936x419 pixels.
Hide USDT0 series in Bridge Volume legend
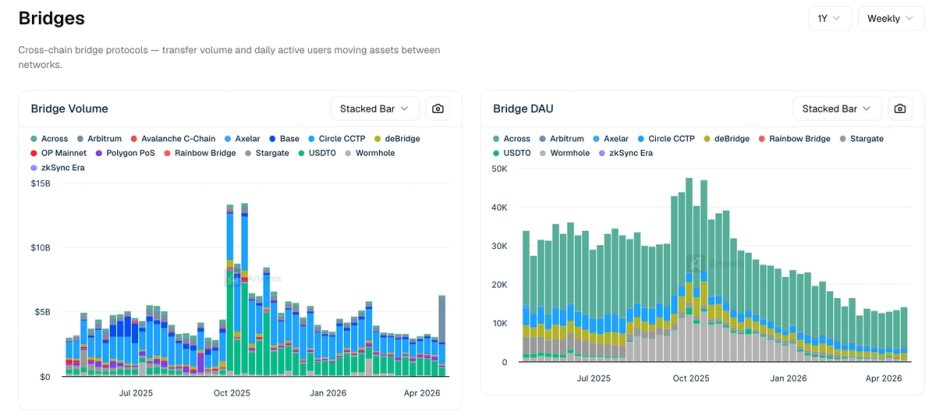316,153
